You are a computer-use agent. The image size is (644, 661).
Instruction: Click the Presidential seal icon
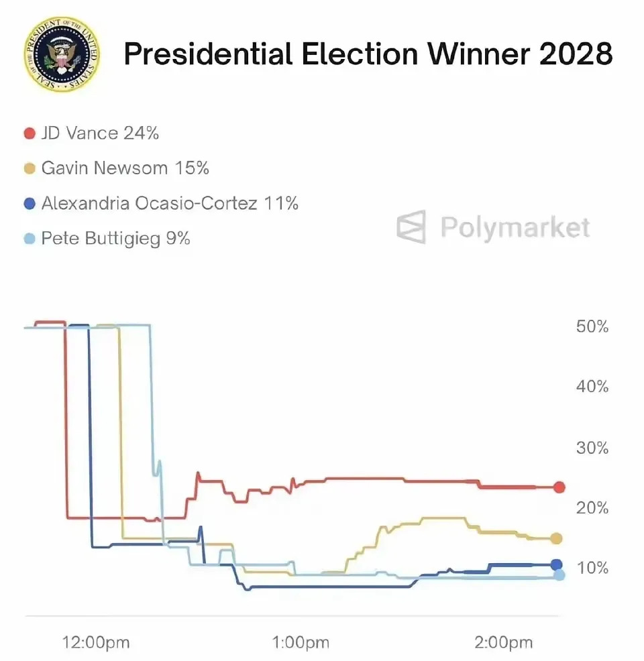coord(62,56)
